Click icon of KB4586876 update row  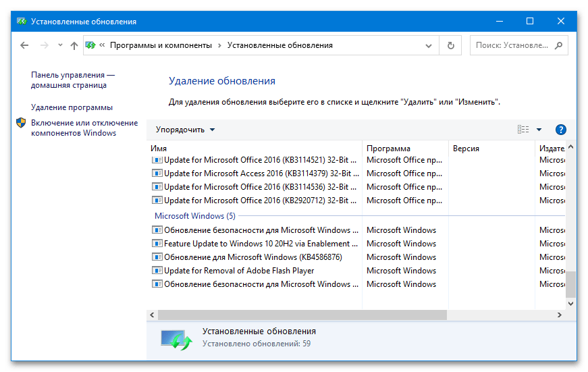[157, 257]
